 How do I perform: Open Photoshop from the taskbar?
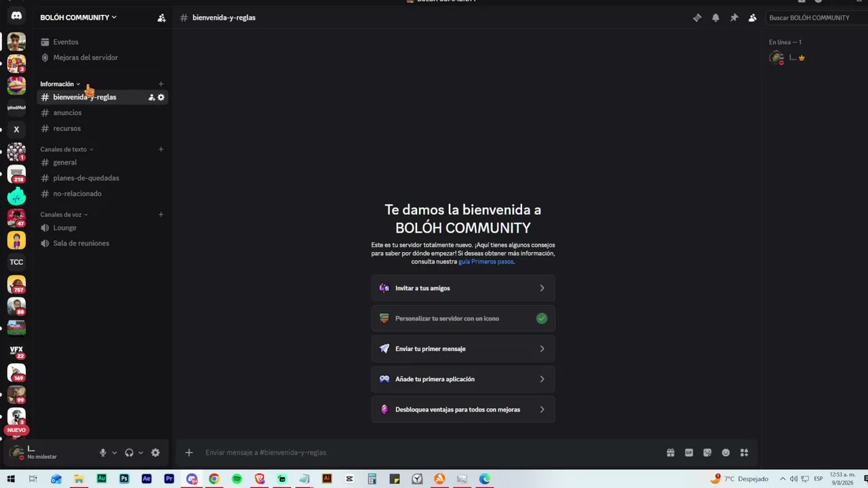124,479
